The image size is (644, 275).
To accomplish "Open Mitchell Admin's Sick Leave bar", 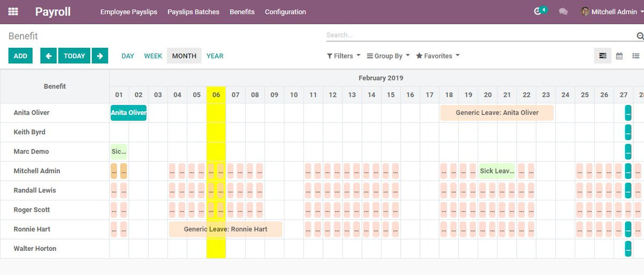I will pyautogui.click(x=497, y=171).
